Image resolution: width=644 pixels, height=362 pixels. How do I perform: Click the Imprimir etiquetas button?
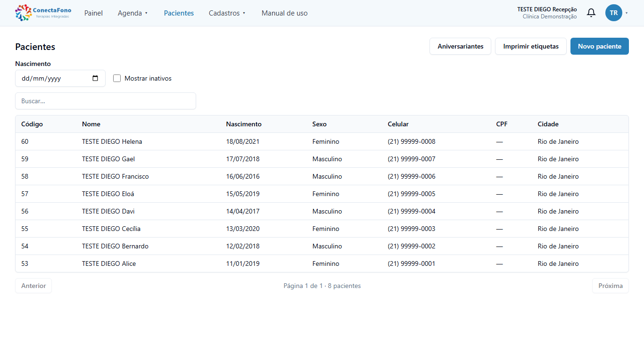531,46
